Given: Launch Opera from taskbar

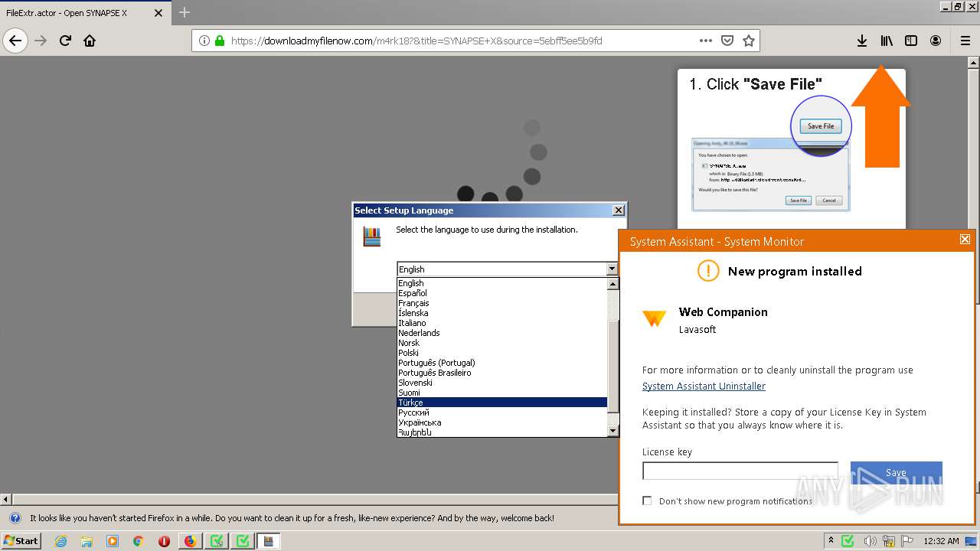Looking at the screenshot, I should 164,541.
